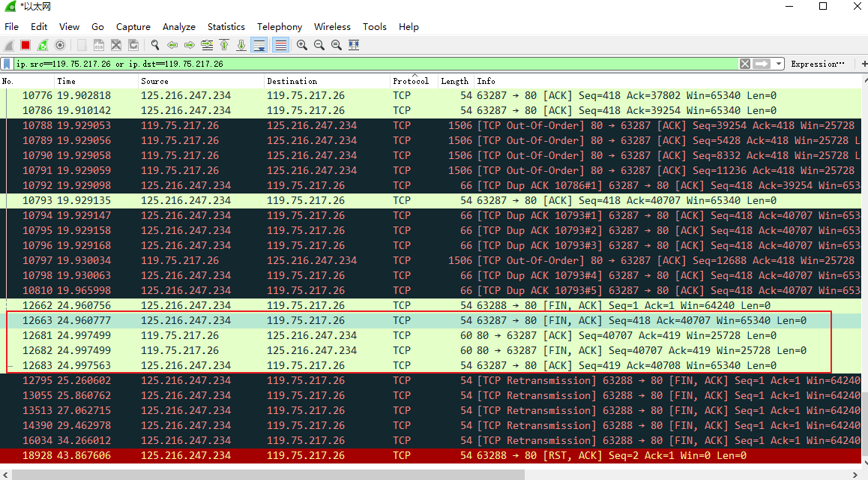Click the Expression… button
The height and width of the screenshot is (480, 868).
818,64
